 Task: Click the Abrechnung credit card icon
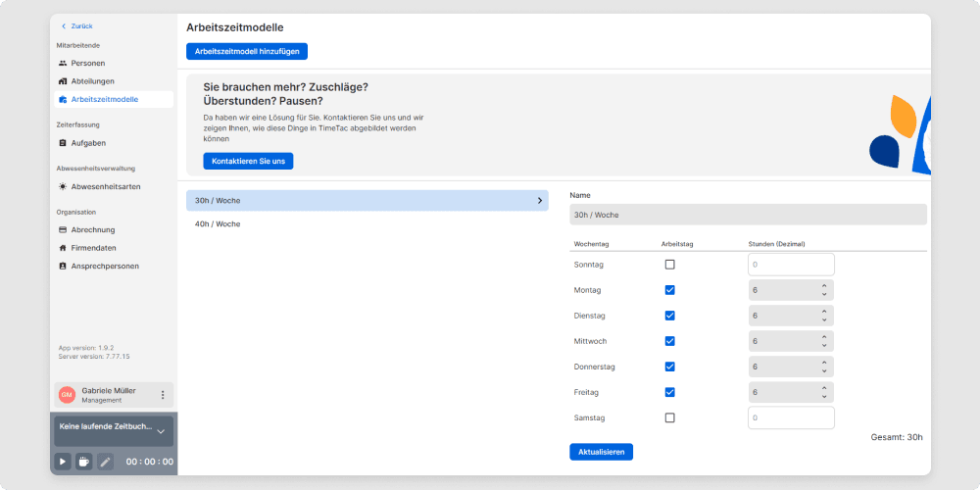pos(63,230)
